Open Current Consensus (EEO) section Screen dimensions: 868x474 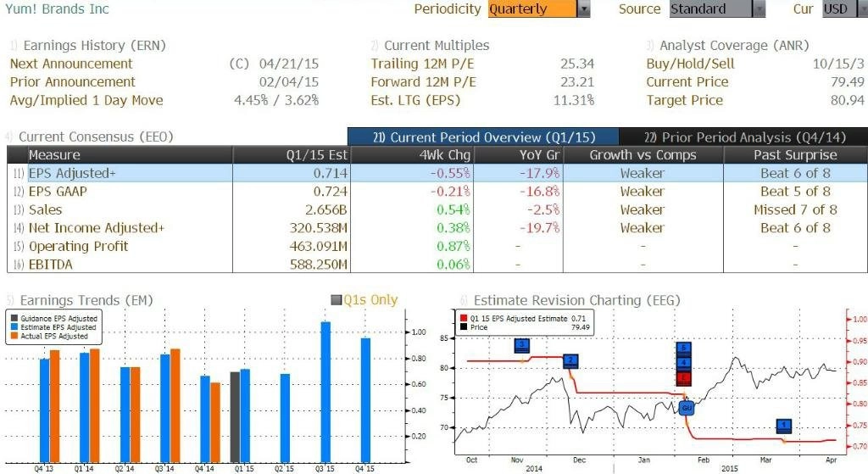coord(96,137)
